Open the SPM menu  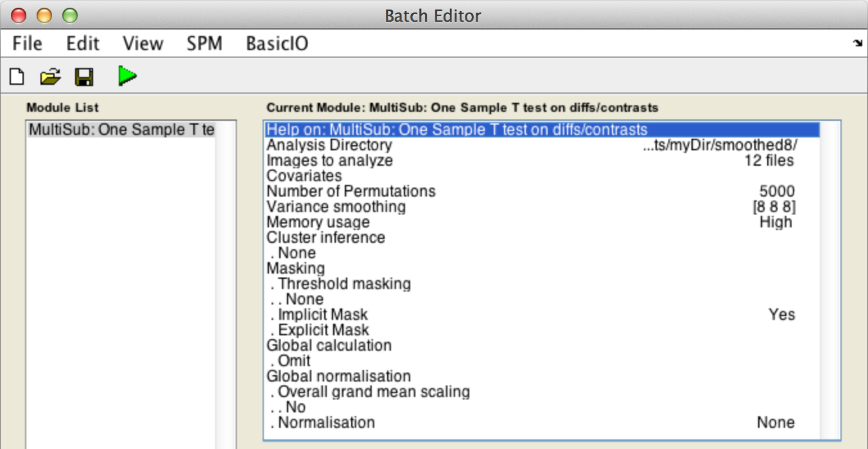[204, 44]
